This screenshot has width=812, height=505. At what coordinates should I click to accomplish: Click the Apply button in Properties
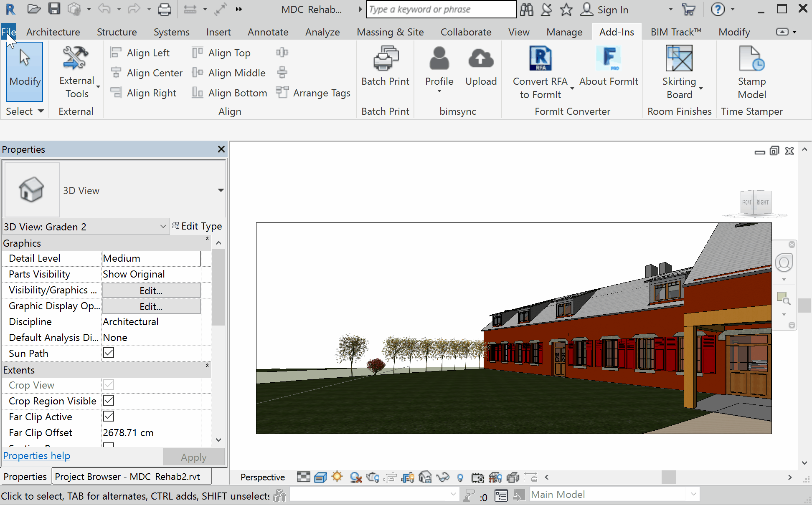click(x=193, y=457)
